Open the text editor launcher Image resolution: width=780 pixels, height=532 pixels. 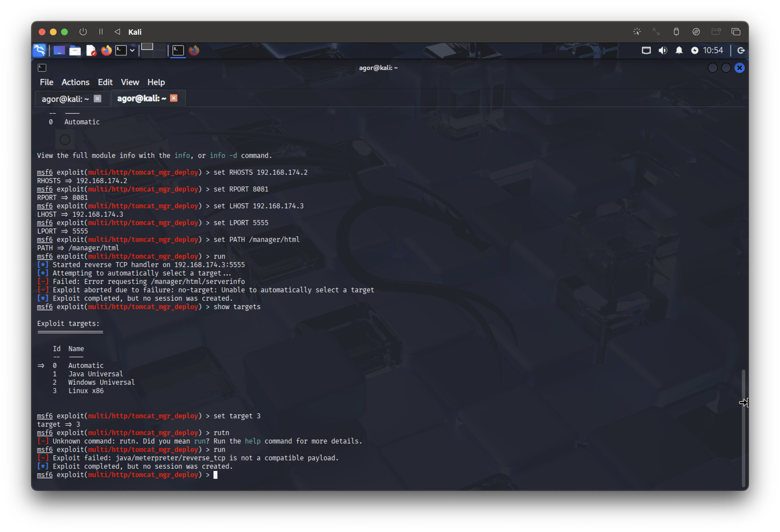(91, 50)
